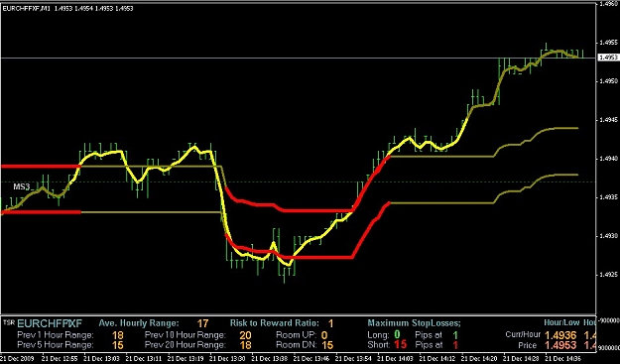Viewport: 620px width, 364px height.
Task: Click the Room DN value 15
Action: (x=327, y=345)
